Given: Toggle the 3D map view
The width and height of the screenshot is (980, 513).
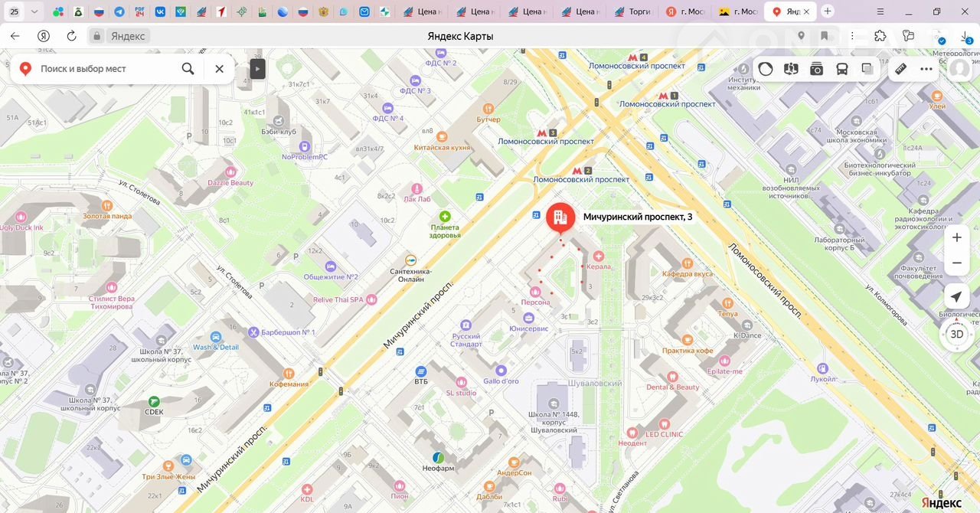Looking at the screenshot, I should (x=956, y=334).
